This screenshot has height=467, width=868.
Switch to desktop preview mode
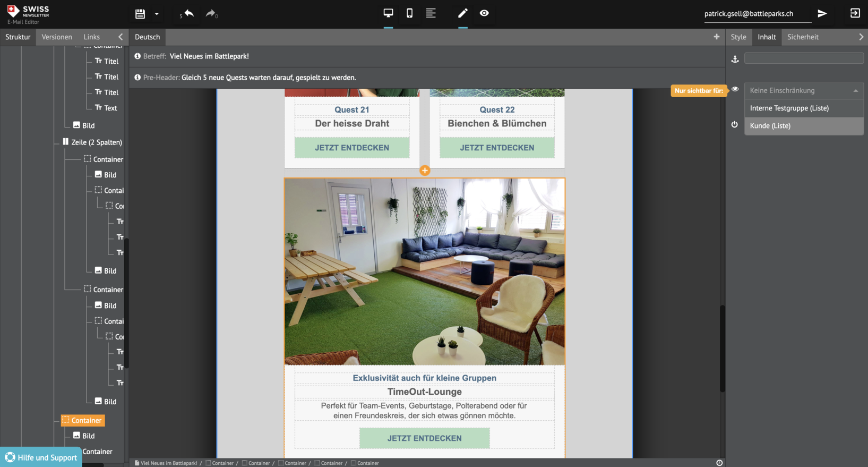388,13
